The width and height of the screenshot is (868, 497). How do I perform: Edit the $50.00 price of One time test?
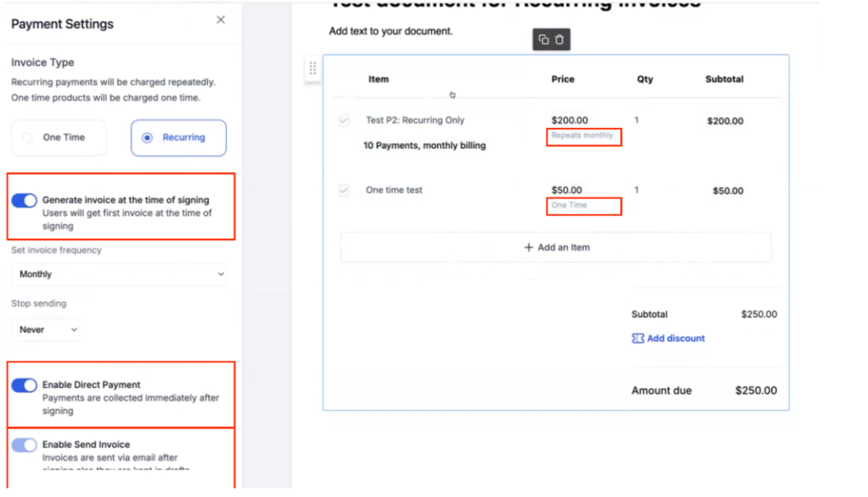point(567,191)
